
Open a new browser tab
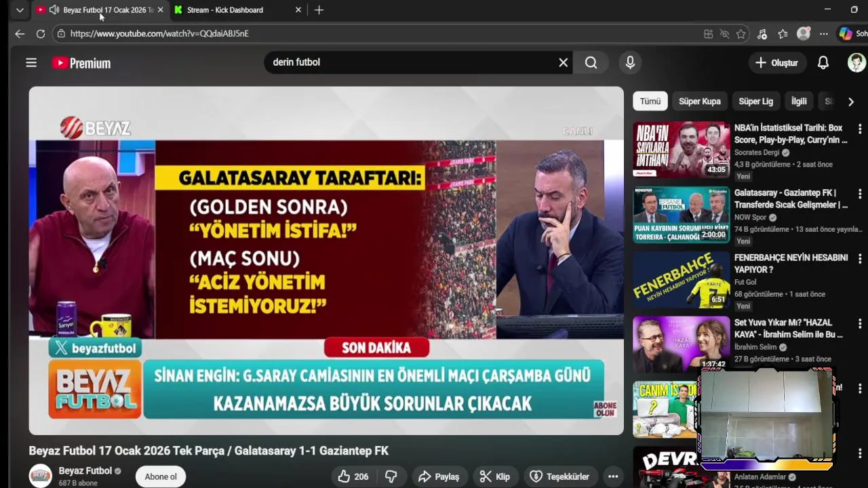[319, 10]
